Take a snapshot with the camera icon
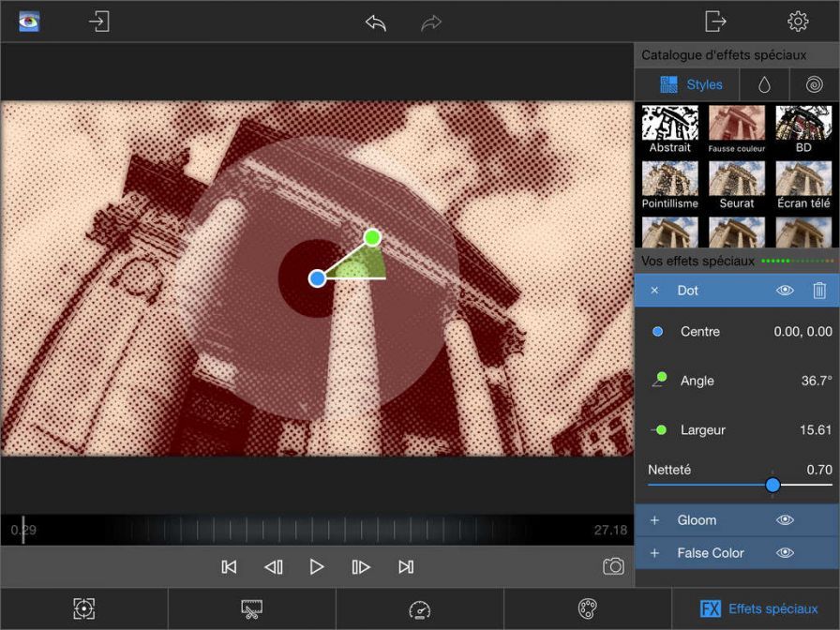Viewport: 840px width, 630px height. (613, 566)
